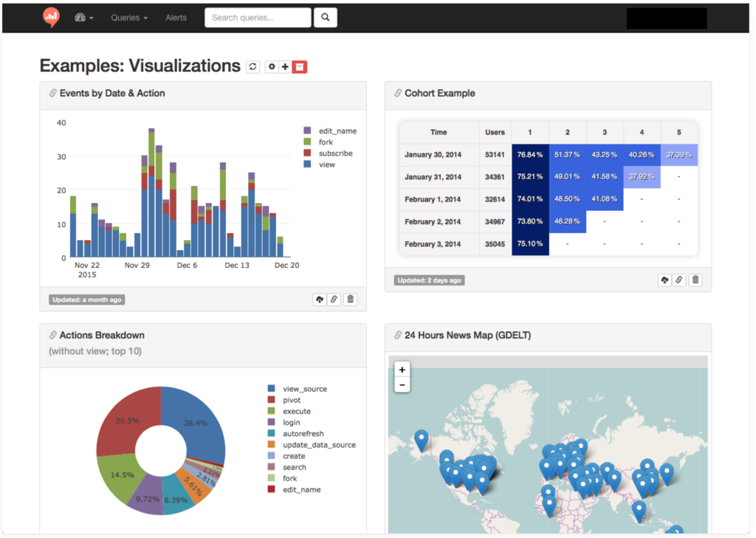This screenshot has width=756, height=538.
Task: Toggle execute slice in pie legend
Action: 289,411
